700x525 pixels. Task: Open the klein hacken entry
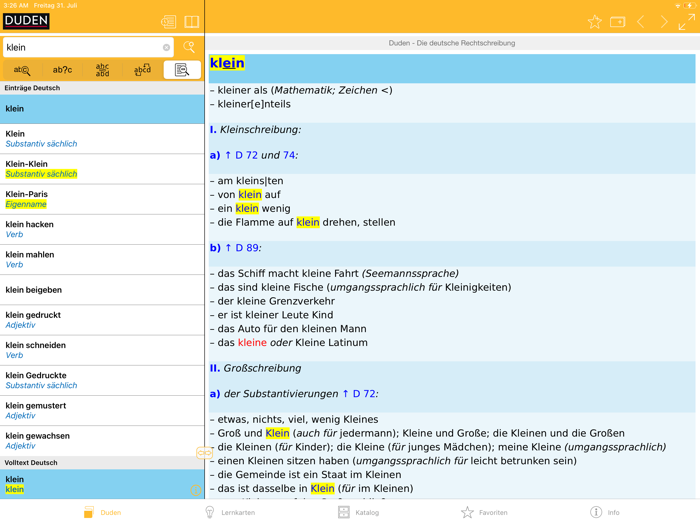click(x=102, y=229)
